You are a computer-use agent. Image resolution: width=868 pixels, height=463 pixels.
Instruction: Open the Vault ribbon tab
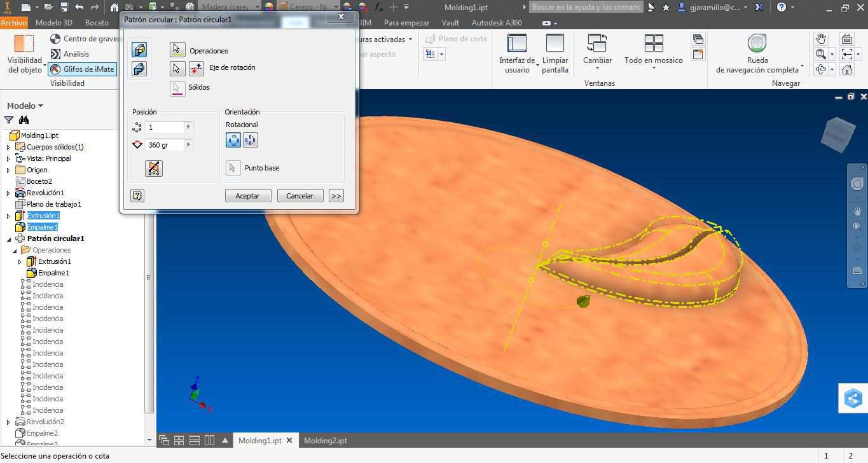coord(450,22)
